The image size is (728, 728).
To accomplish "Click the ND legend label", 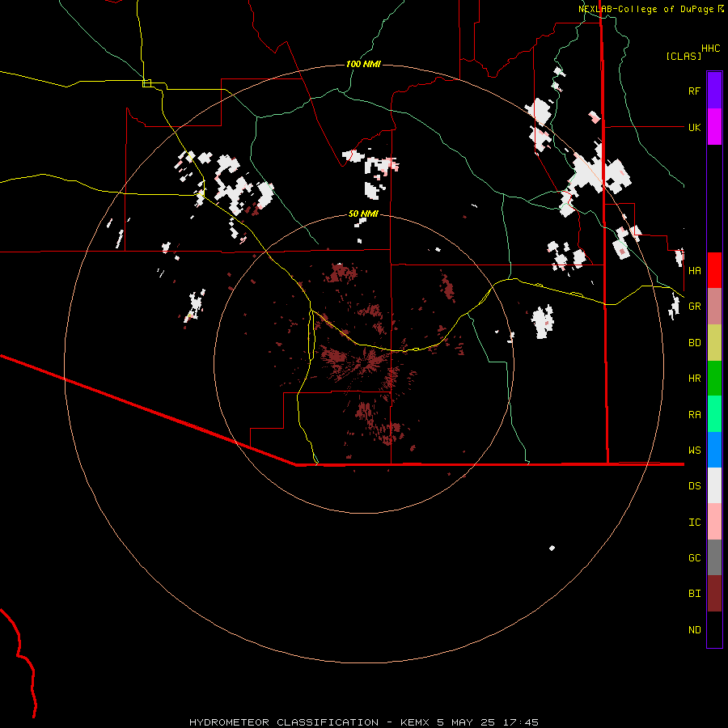I will [694, 629].
